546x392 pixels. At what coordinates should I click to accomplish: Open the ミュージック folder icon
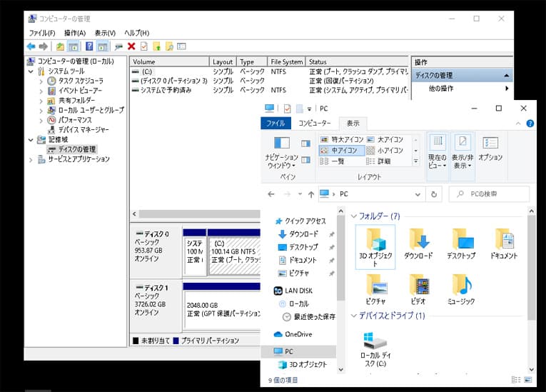(461, 286)
